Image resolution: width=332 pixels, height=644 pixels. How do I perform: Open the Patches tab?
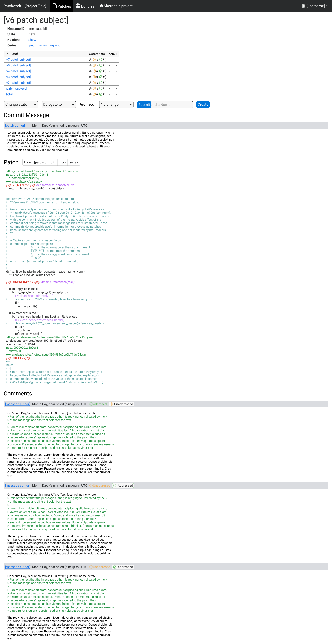point(62,6)
